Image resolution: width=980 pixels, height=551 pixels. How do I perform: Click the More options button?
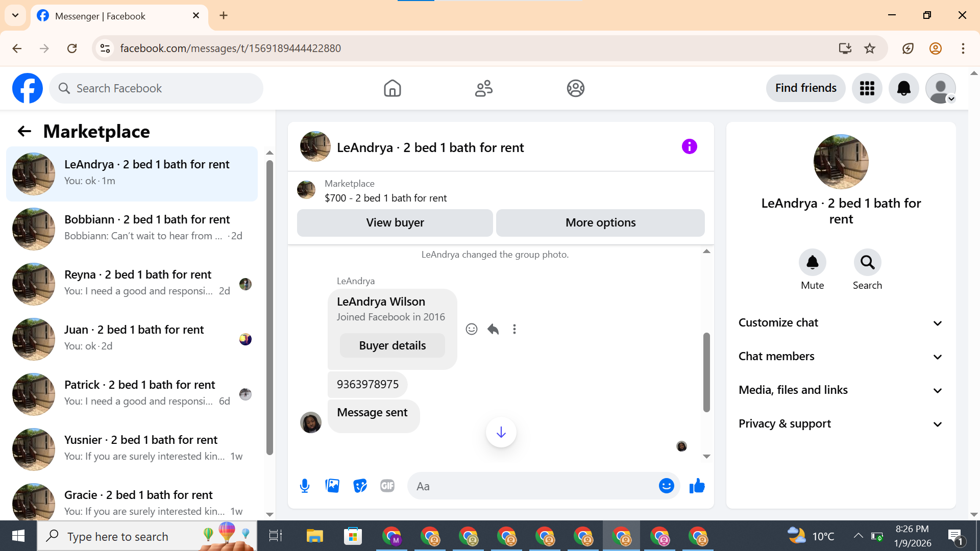600,222
